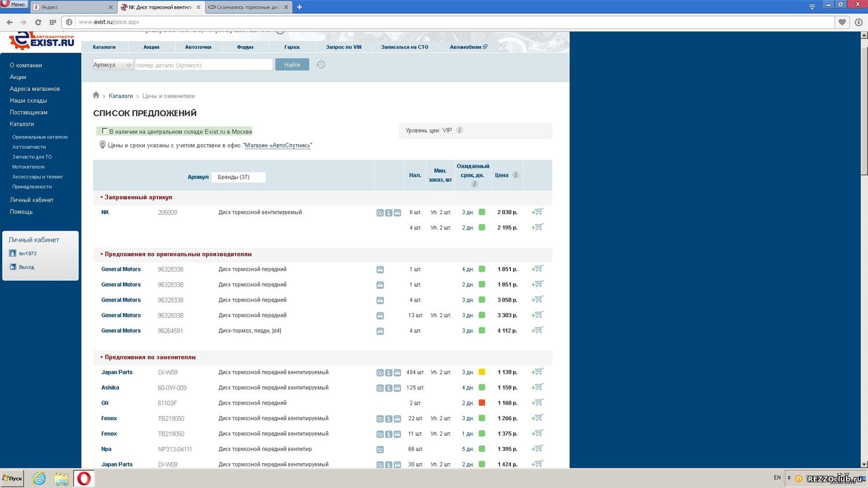
Task: Open new browser tab with plus button
Action: [299, 7]
